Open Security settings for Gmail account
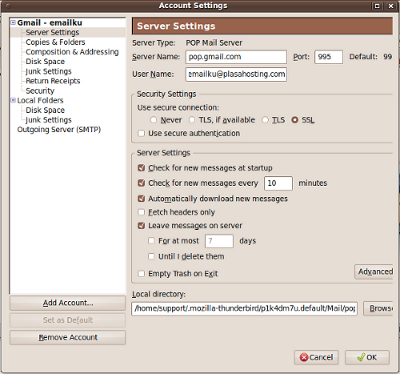The height and width of the screenshot is (374, 400). click(x=40, y=91)
